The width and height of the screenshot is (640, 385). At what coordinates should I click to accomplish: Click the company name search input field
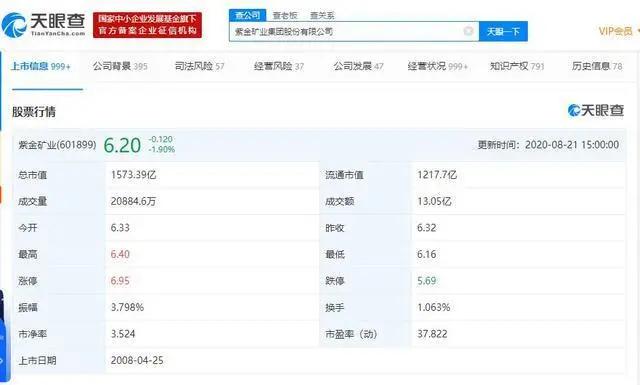pyautogui.click(x=347, y=31)
